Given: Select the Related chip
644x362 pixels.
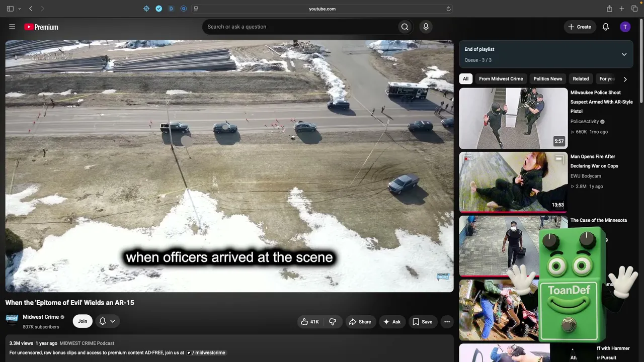Looking at the screenshot, I should click(581, 79).
